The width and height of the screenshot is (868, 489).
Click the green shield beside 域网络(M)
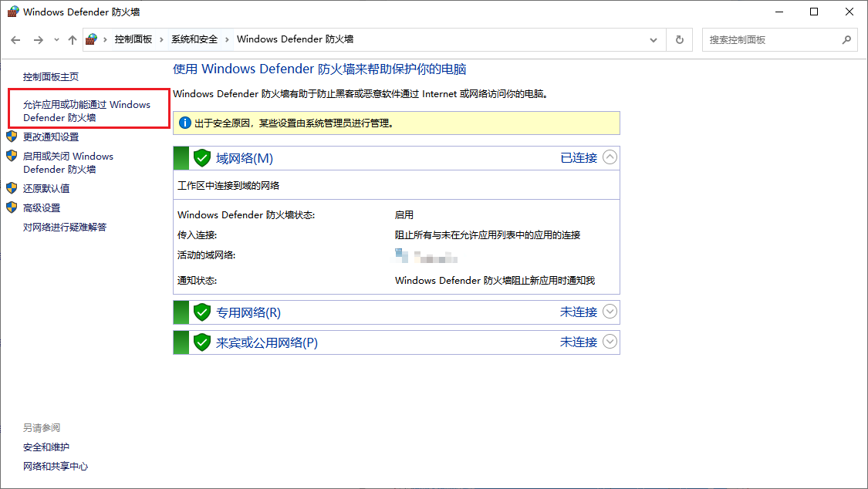(x=202, y=158)
